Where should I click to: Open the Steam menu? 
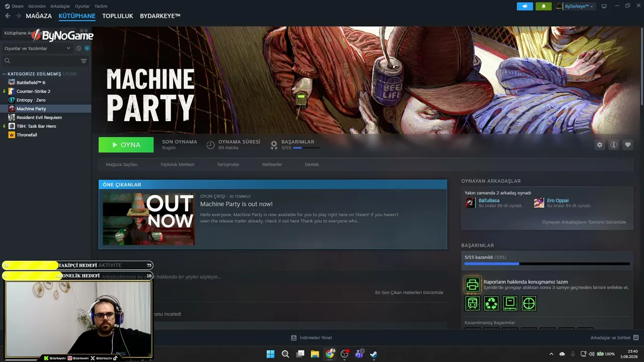pyautogui.click(x=18, y=6)
